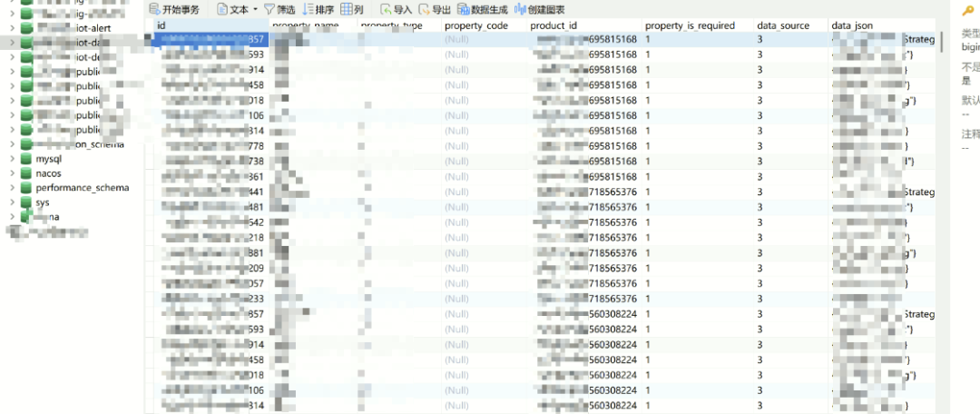The width and height of the screenshot is (980, 414).
Task: Click the 排序 sort icon
Action: [309, 9]
